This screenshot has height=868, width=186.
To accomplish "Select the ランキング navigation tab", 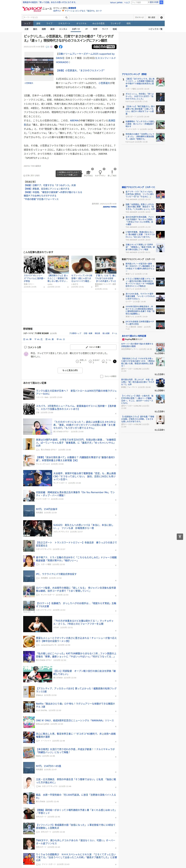I will click(x=115, y=24).
